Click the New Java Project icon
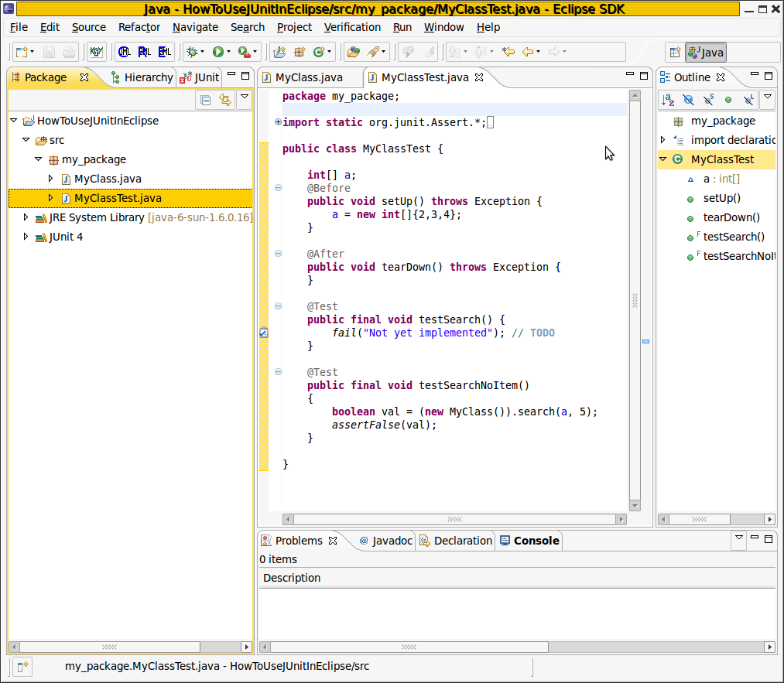The height and width of the screenshot is (683, 784). coord(280,52)
